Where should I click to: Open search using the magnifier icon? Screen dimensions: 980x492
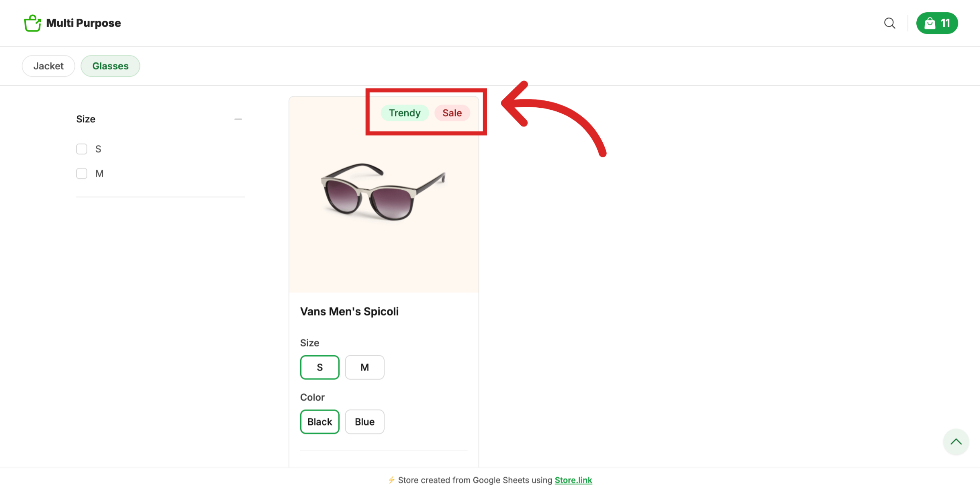pyautogui.click(x=889, y=23)
